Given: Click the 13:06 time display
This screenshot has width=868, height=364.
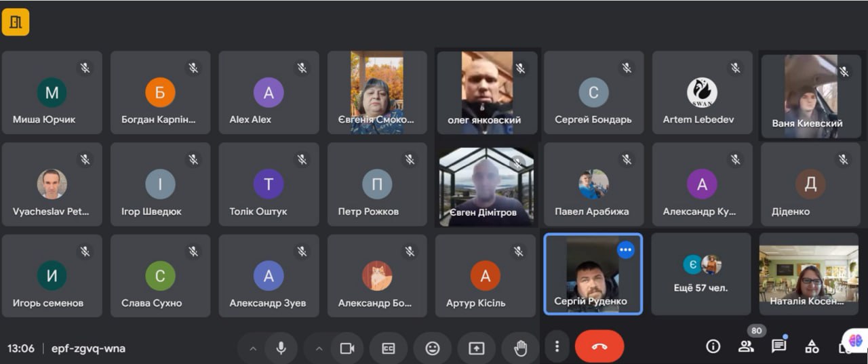Looking at the screenshot, I should click(x=21, y=348).
